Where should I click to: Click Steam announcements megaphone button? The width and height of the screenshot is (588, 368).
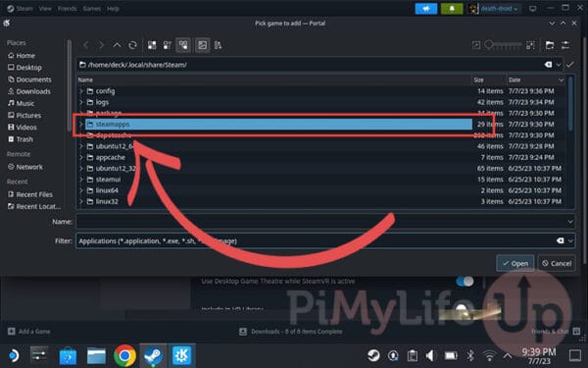pos(426,9)
